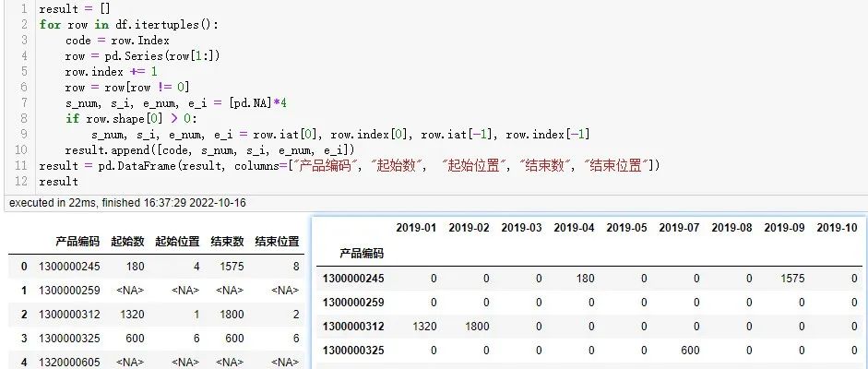Click end value 1800 in left table
This screenshot has width=868, height=369.
(232, 315)
